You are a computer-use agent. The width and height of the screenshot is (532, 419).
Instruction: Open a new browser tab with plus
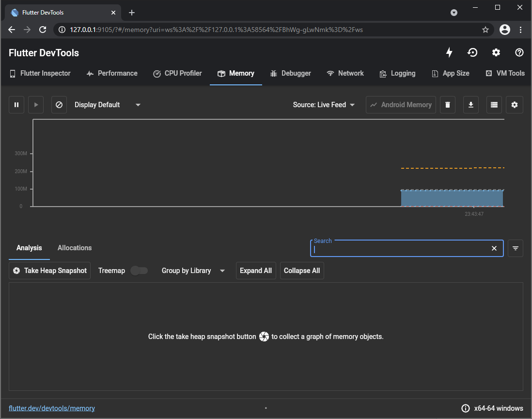[132, 13]
